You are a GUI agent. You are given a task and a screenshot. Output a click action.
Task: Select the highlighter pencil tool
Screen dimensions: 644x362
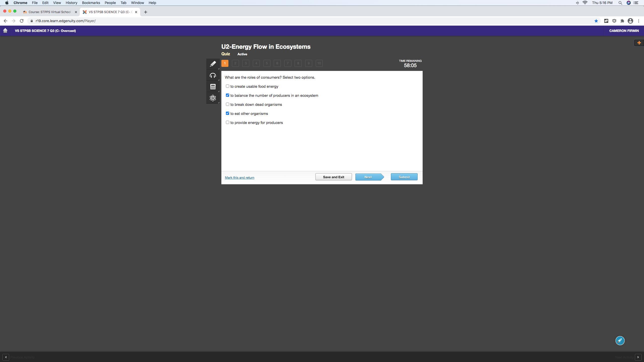coord(213,64)
